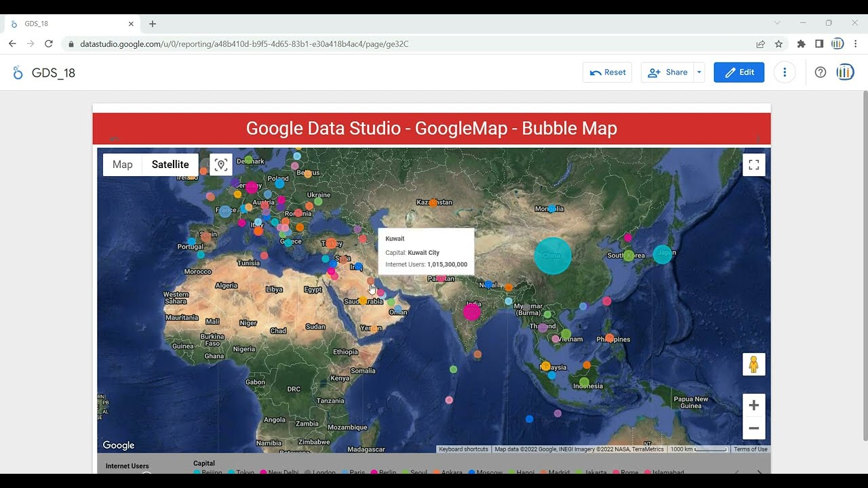View site information via lock icon
Viewport: 868px width, 488px height.
(71, 43)
